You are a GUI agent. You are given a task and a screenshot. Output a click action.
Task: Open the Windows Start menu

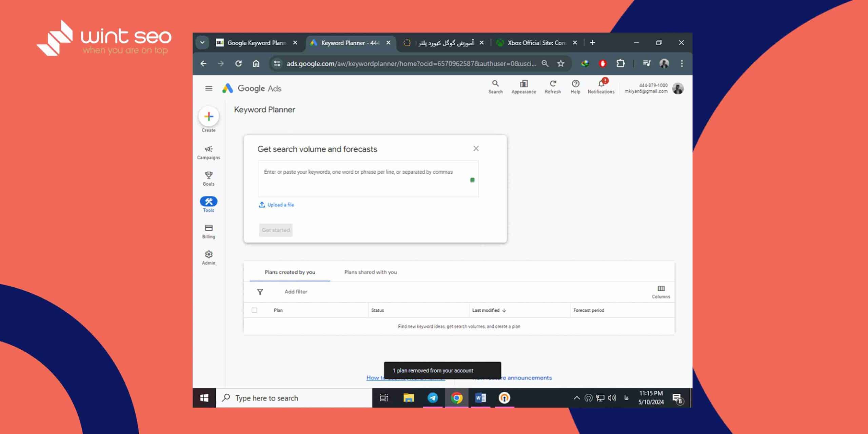tap(204, 398)
